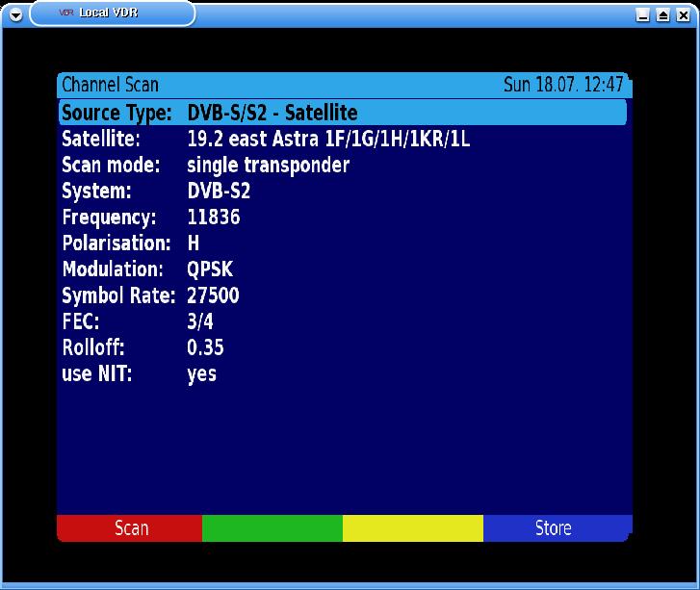This screenshot has width=700, height=590.
Task: Select the Frequency 11836 field
Action: click(x=342, y=218)
